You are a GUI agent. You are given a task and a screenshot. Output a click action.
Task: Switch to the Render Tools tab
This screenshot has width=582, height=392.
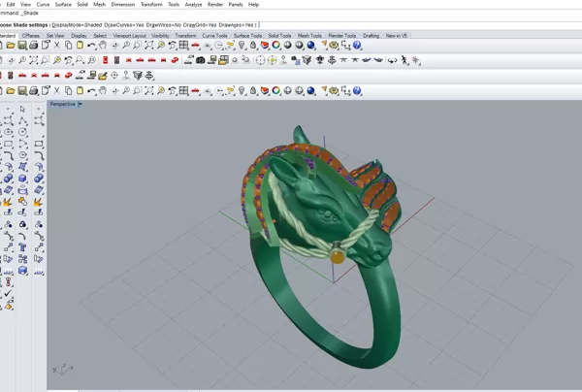[342, 36]
